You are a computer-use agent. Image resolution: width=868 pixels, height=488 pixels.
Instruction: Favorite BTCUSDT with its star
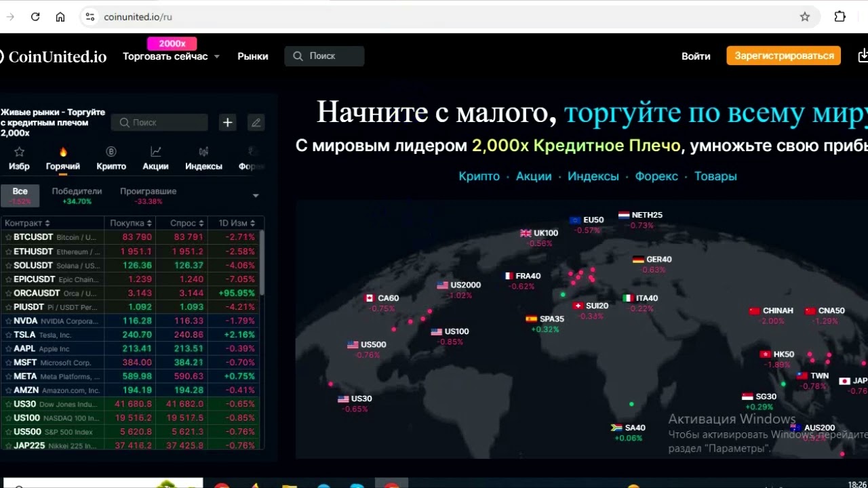point(8,237)
